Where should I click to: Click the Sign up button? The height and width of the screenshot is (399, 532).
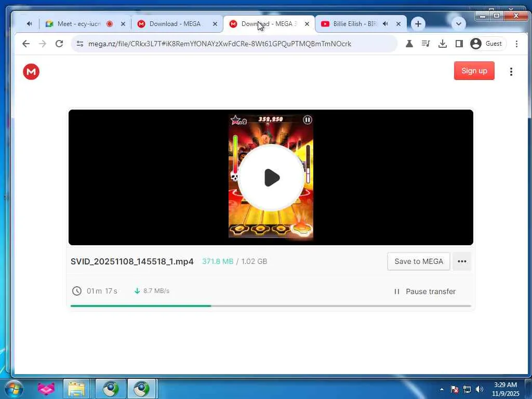[x=474, y=71]
